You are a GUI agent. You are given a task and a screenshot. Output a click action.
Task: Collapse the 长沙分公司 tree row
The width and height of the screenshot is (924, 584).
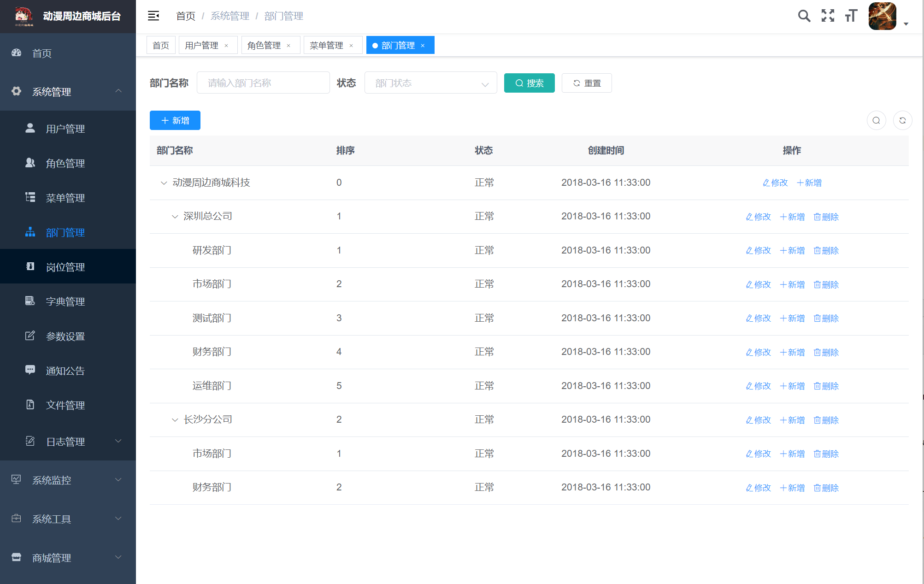(x=175, y=420)
